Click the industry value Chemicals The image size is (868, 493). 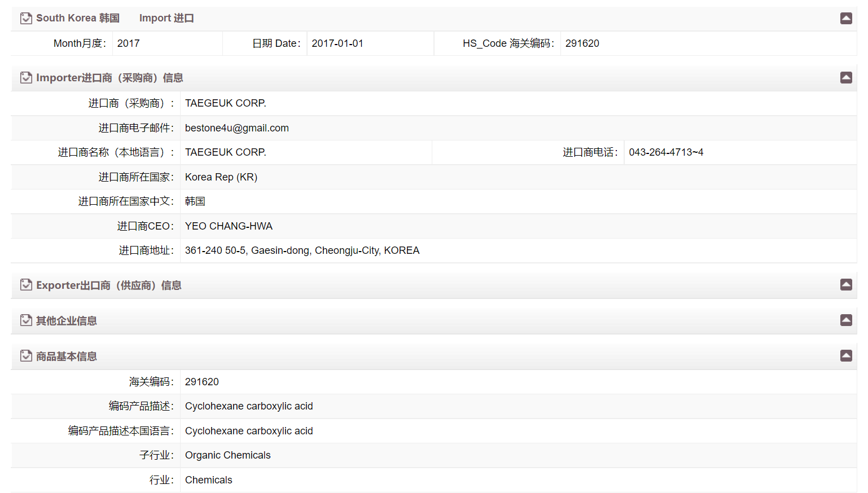(x=209, y=480)
